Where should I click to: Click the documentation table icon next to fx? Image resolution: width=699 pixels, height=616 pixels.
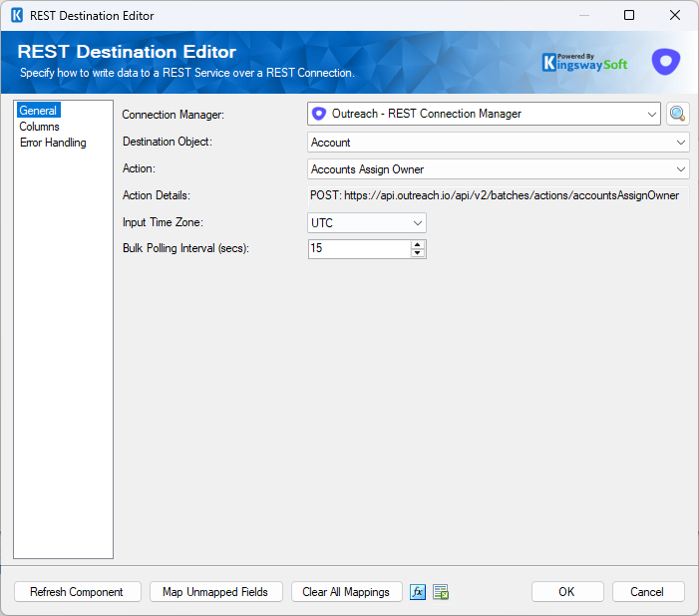pyautogui.click(x=441, y=592)
